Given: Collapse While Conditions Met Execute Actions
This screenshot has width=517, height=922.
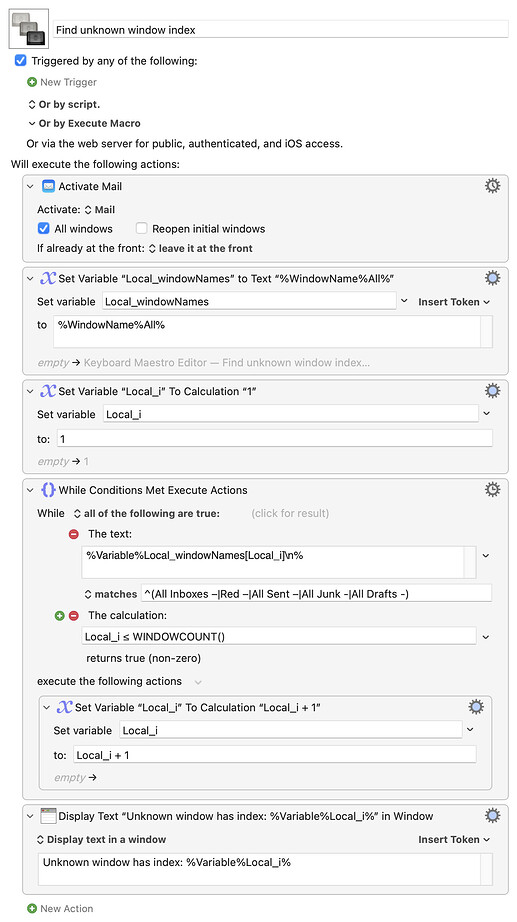Looking at the screenshot, I should point(31,490).
